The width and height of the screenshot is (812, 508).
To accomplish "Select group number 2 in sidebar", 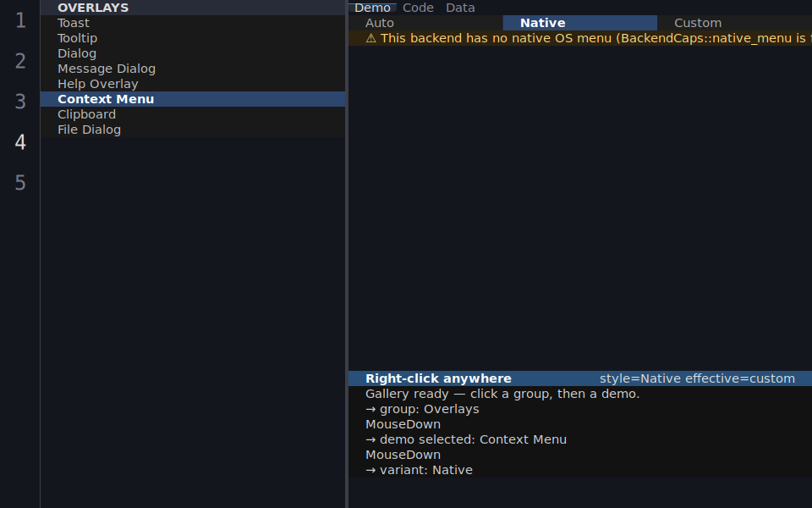I will (x=20, y=61).
